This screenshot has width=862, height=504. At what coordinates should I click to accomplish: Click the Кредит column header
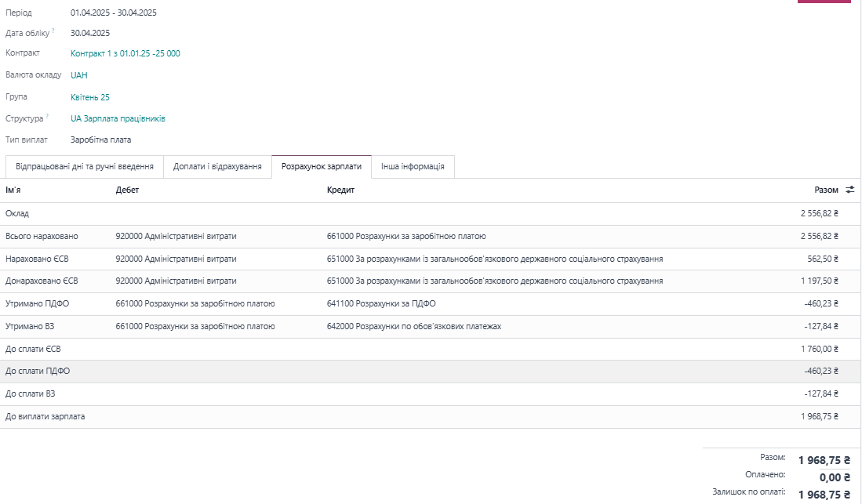[x=340, y=190]
